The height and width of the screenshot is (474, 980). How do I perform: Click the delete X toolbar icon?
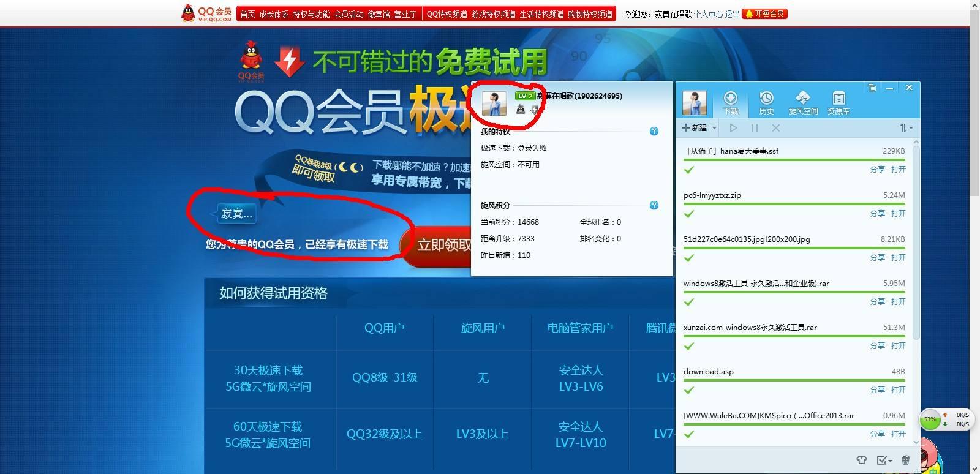[x=775, y=128]
